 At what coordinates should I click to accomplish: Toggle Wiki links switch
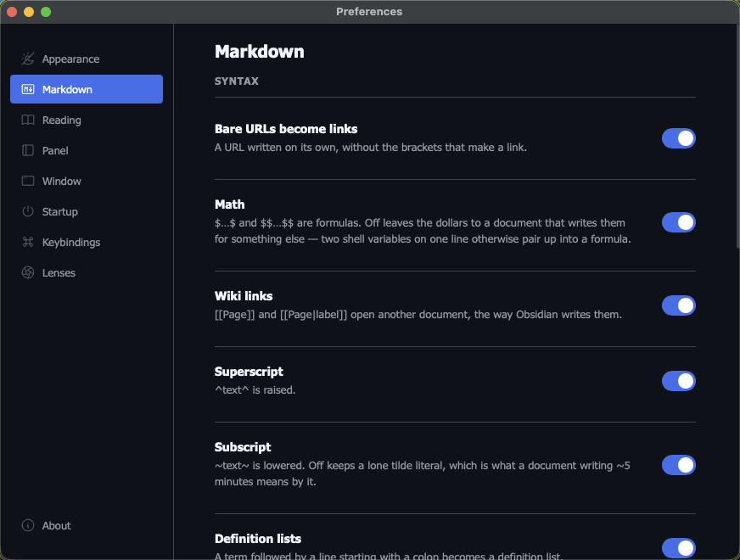coord(678,305)
